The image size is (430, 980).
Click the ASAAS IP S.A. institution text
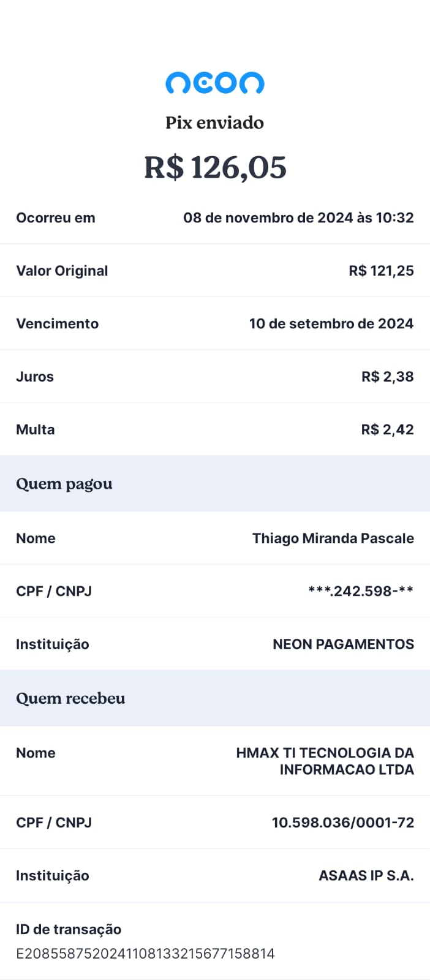tap(366, 876)
